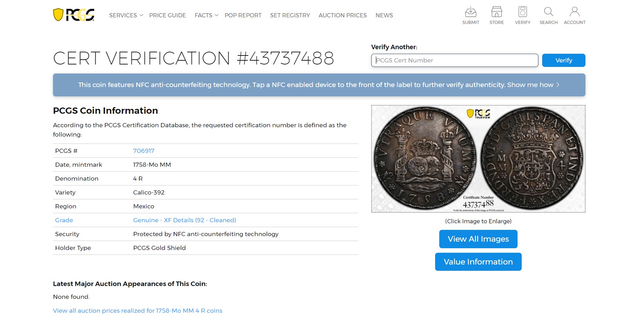
Task: Click the 'Date, mintmark' row label
Action: pyautogui.click(x=78, y=165)
